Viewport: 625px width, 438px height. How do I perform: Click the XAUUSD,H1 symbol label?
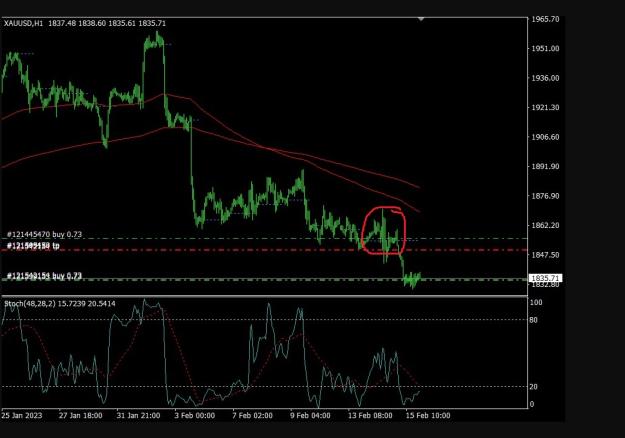tap(24, 24)
